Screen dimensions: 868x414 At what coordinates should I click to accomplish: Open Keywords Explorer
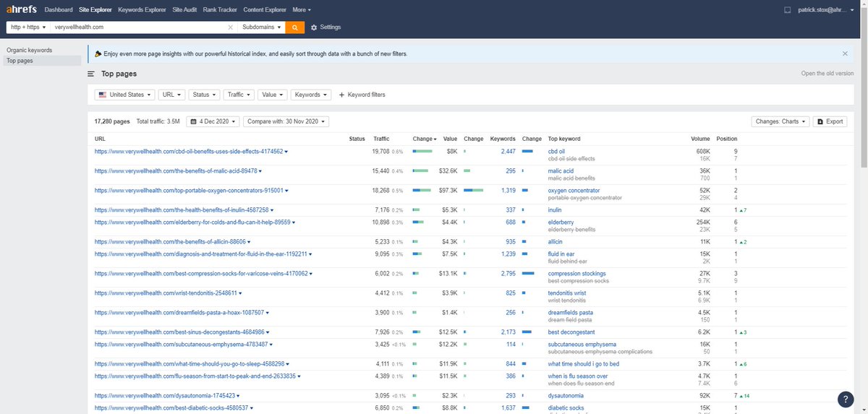pyautogui.click(x=142, y=10)
